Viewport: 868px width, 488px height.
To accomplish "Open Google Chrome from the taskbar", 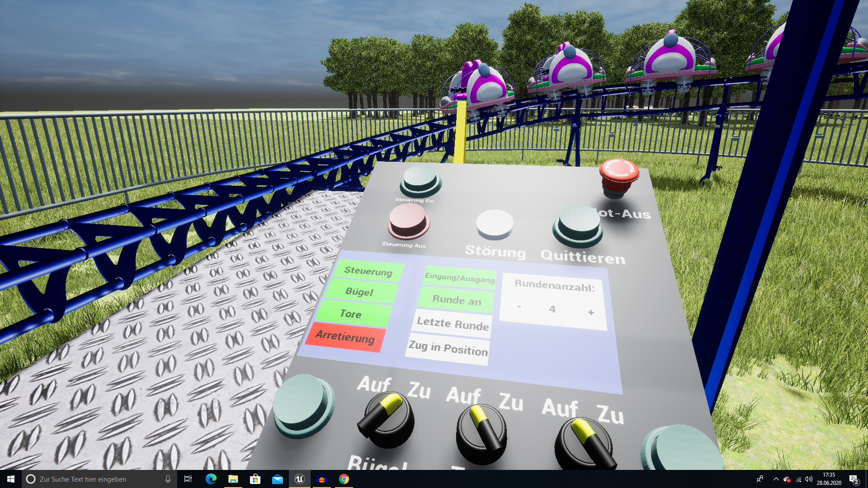I will click(344, 479).
